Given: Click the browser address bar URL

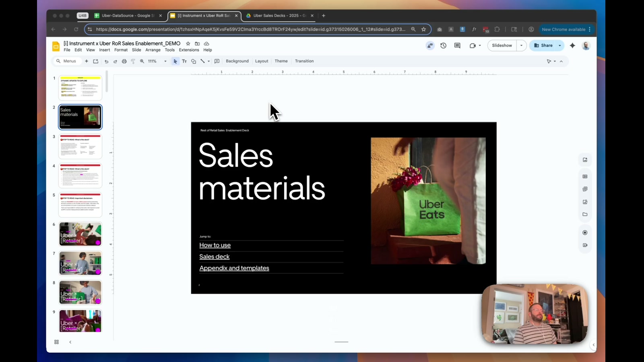Looking at the screenshot, I should click(x=250, y=29).
